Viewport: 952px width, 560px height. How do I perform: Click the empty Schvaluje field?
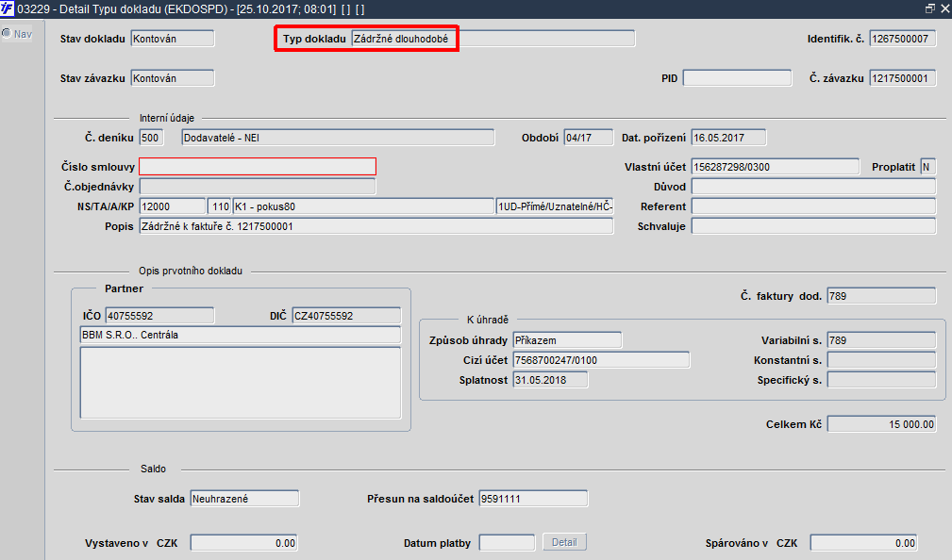coord(813,226)
